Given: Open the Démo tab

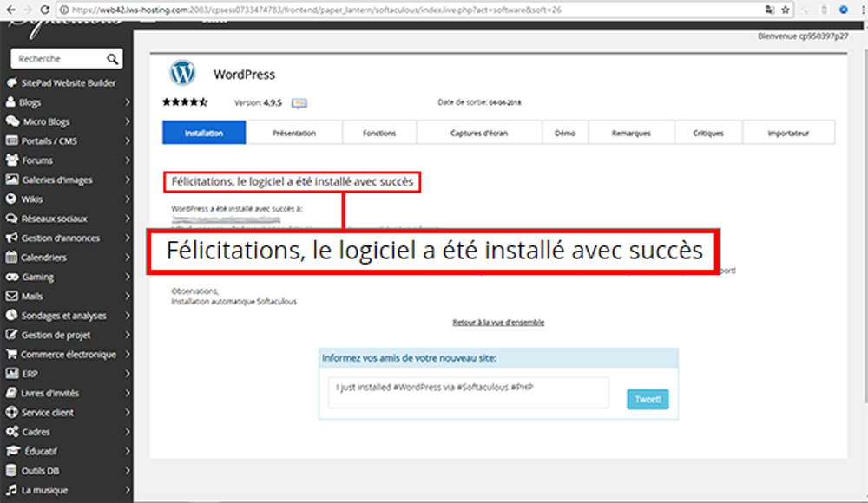Looking at the screenshot, I should (565, 133).
